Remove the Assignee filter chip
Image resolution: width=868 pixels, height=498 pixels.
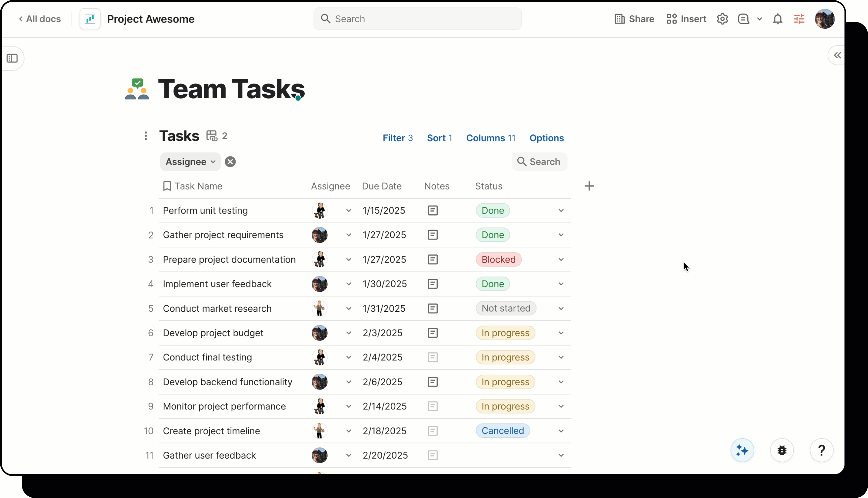point(230,161)
